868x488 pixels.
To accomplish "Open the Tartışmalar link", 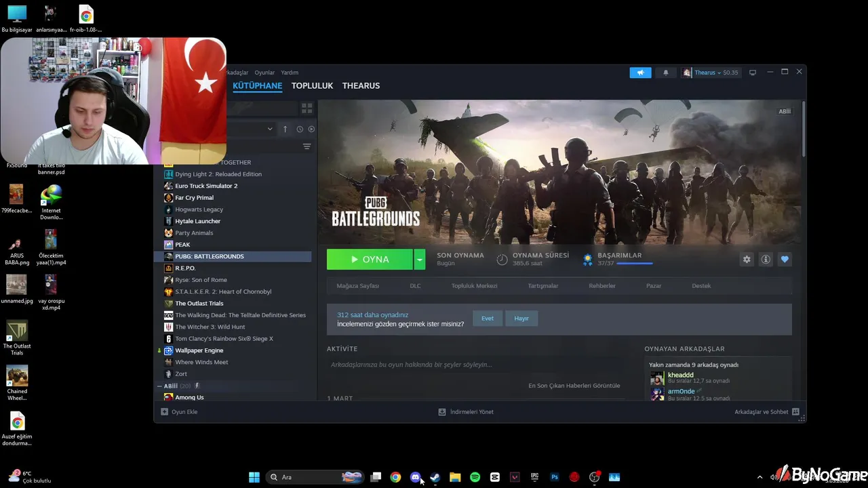I will (x=542, y=286).
